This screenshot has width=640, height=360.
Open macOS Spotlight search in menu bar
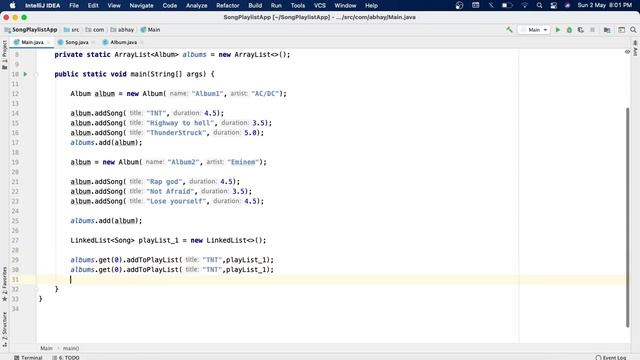pos(539,6)
